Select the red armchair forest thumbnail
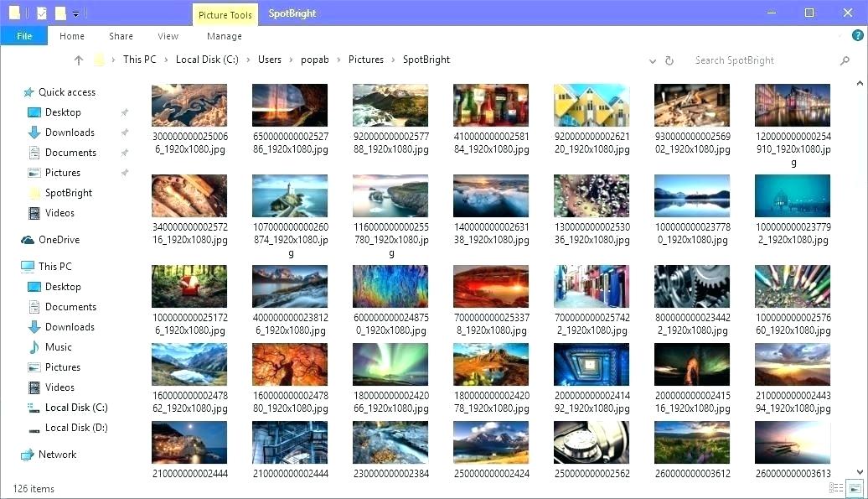Screen dimensions: 868x499 click(189, 286)
